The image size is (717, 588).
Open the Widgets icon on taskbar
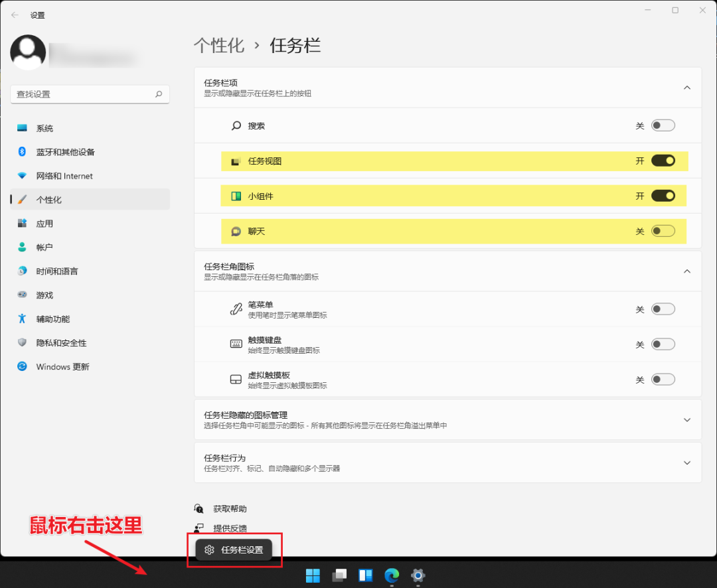click(365, 575)
